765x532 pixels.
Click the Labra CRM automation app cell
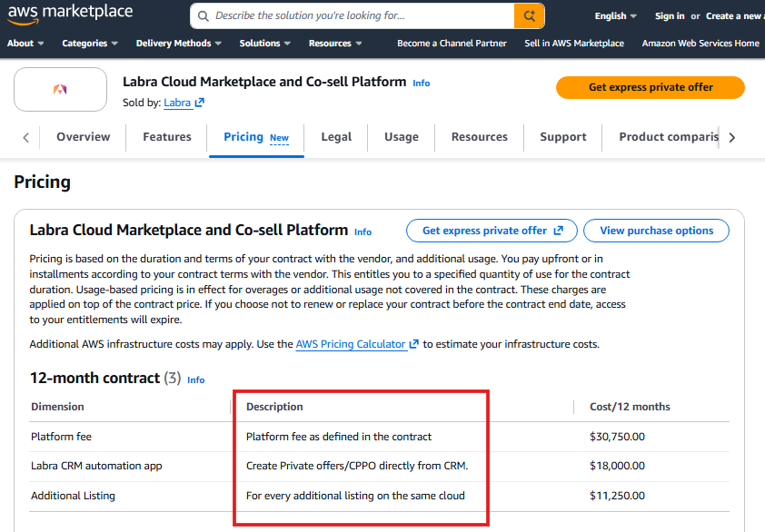click(x=96, y=466)
